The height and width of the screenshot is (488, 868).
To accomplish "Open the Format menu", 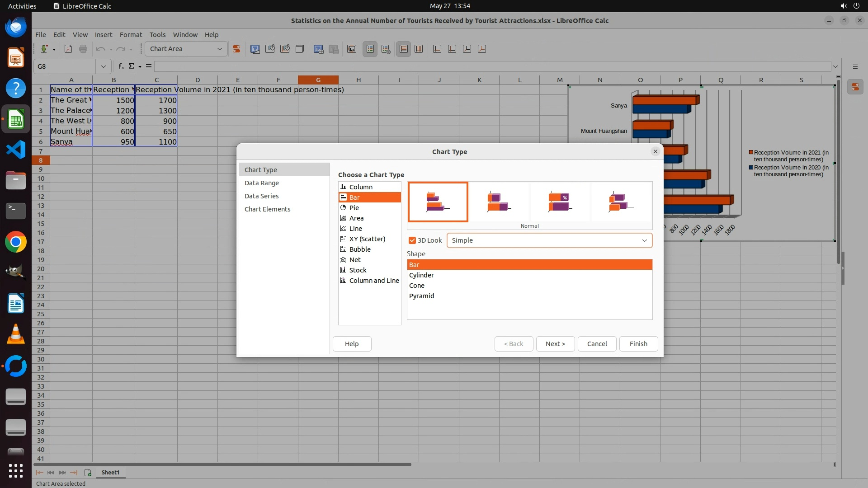I will [x=131, y=35].
